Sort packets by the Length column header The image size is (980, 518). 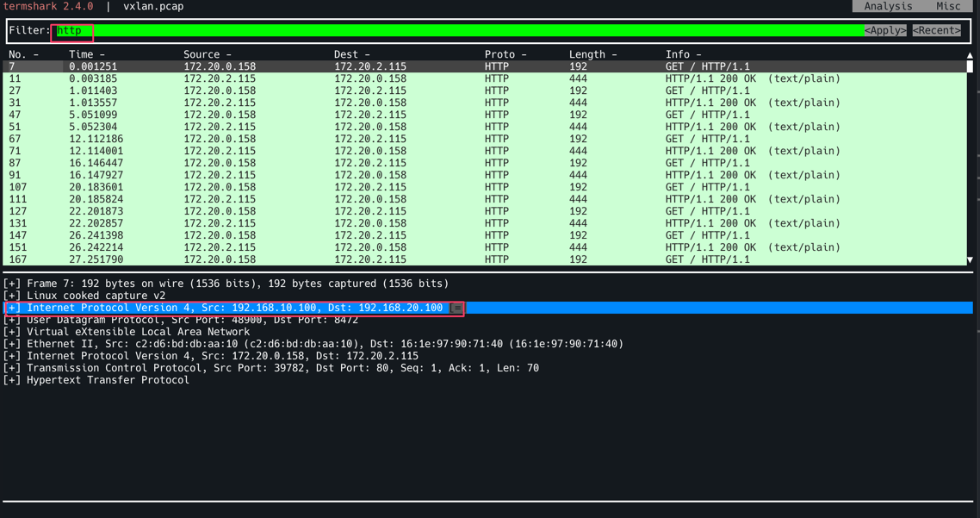click(592, 54)
